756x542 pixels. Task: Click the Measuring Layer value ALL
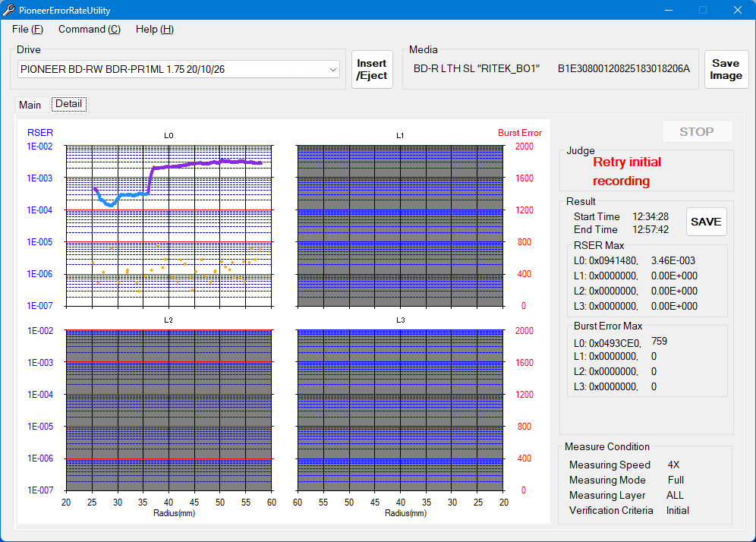click(x=675, y=495)
